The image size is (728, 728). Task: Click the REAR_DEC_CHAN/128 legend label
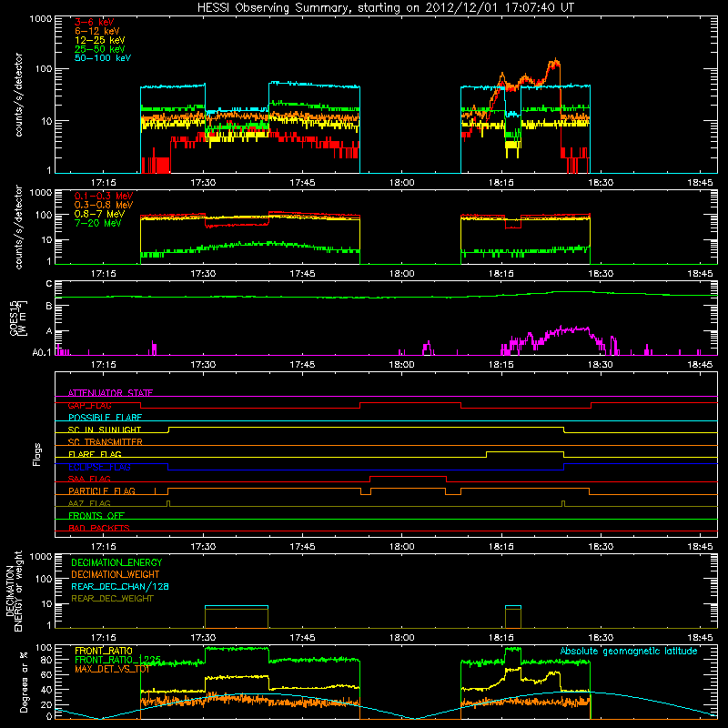(x=120, y=586)
